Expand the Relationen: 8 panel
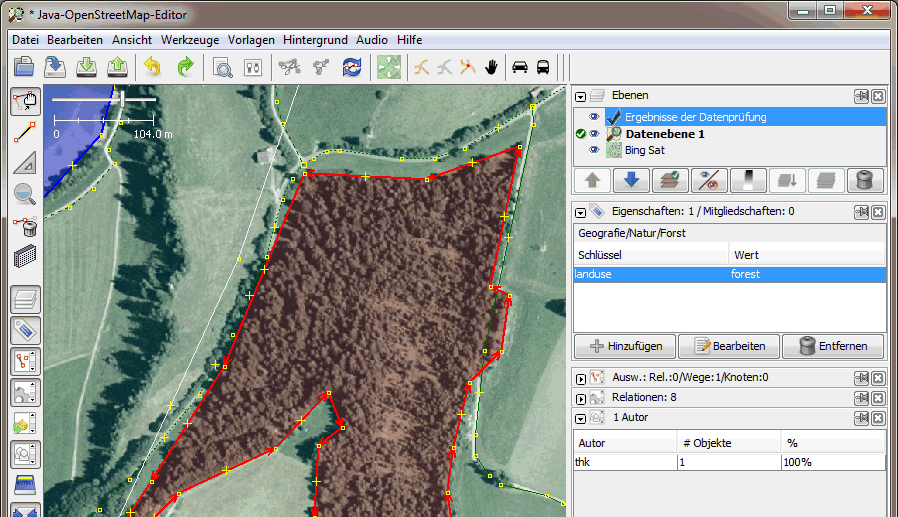 click(580, 397)
